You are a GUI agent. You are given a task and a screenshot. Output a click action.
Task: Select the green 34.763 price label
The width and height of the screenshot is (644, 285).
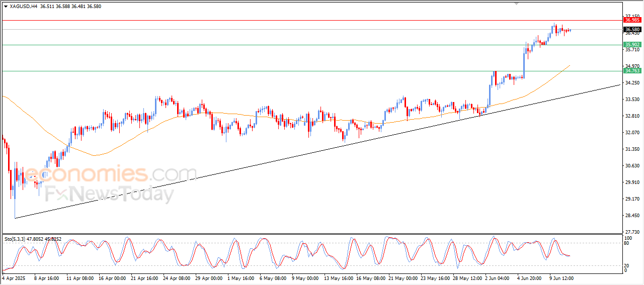pos(632,71)
